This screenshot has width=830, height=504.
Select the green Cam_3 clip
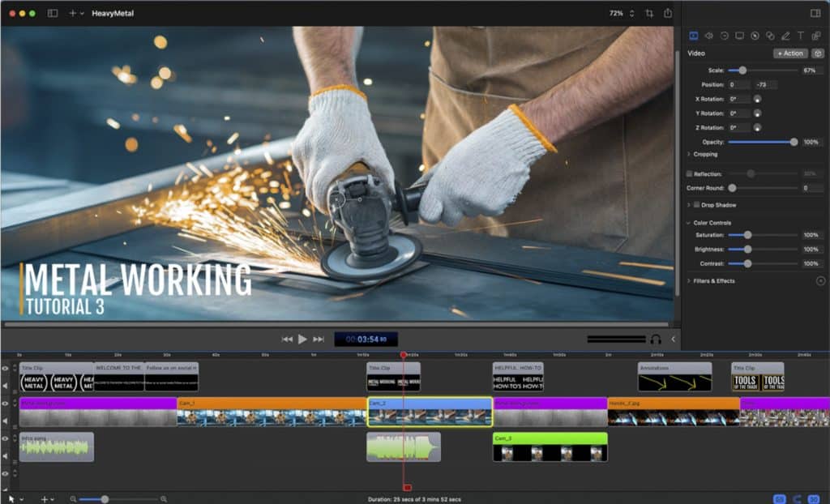click(550, 446)
